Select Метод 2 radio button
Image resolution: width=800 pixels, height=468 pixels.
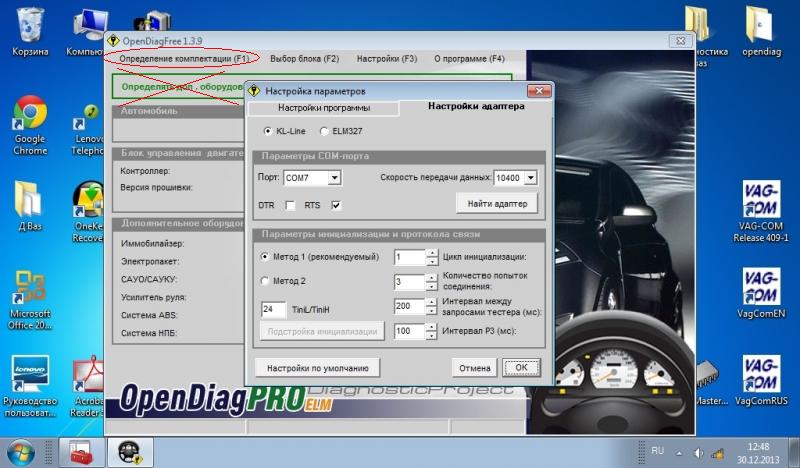pos(265,281)
